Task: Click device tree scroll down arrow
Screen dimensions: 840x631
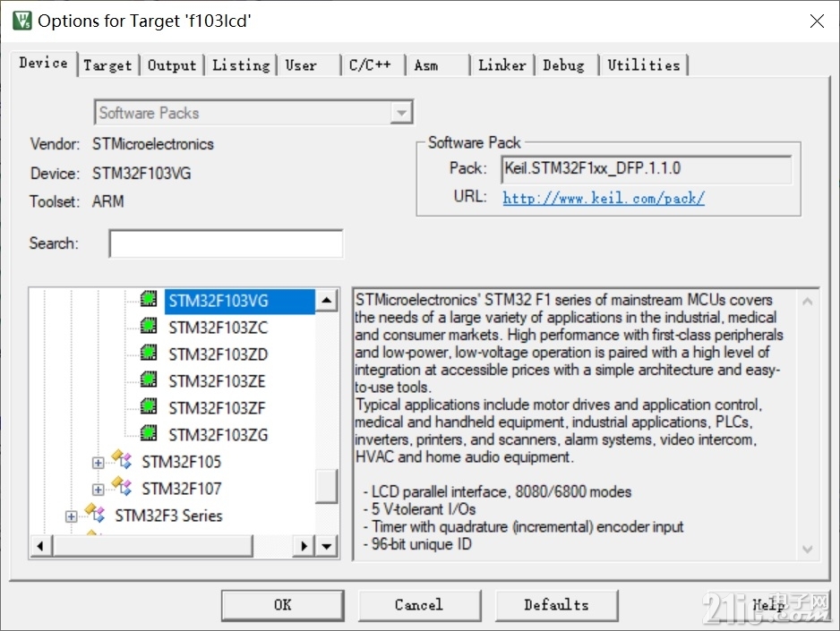Action: coord(327,547)
